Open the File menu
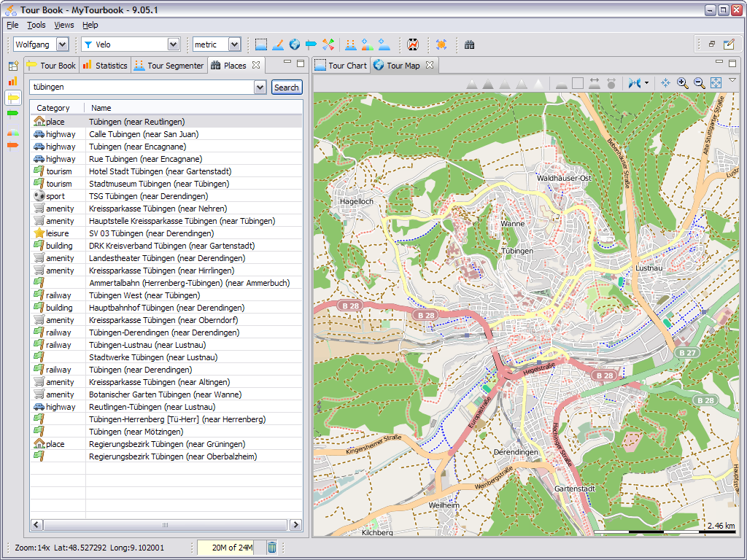The image size is (747, 560). (x=12, y=25)
